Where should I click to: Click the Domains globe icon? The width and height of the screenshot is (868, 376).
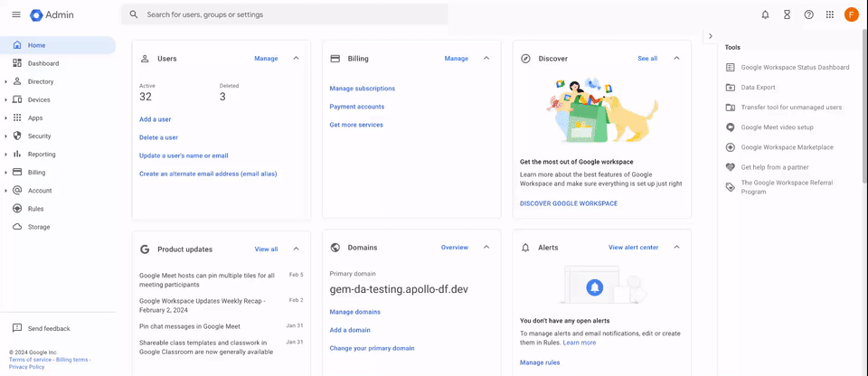335,248
